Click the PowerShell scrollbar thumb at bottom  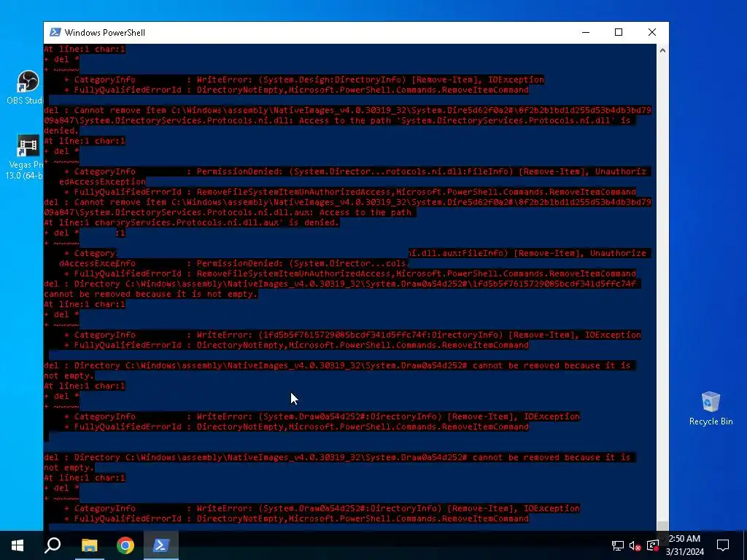tap(662, 526)
